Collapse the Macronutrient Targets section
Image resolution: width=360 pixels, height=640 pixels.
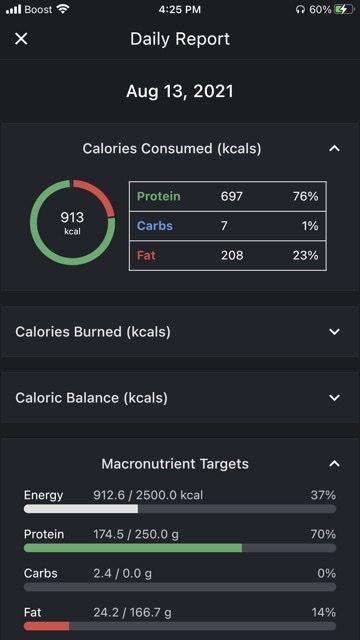pos(334,464)
